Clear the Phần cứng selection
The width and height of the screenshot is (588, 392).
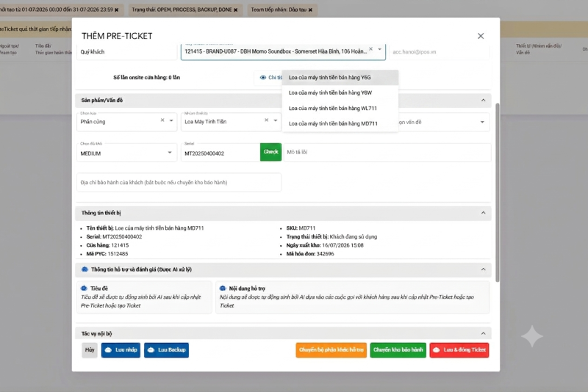162,120
